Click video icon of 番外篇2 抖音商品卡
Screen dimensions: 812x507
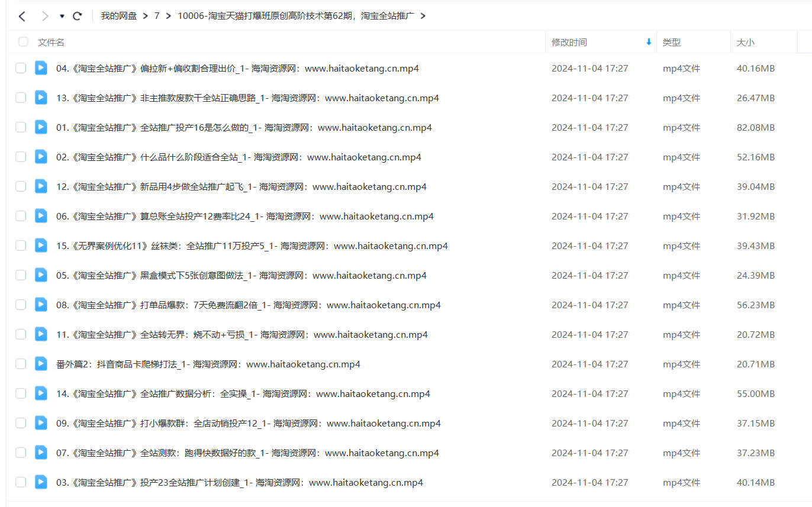(41, 364)
